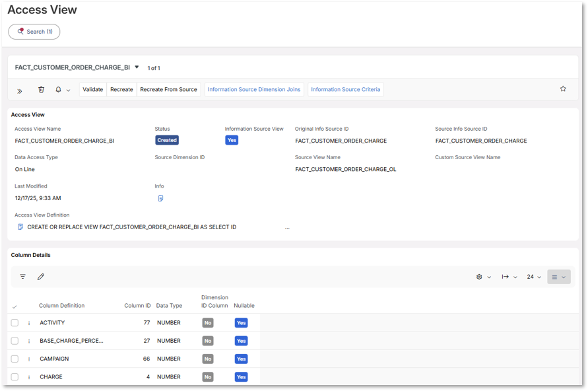Open the Info note icon

point(160,198)
